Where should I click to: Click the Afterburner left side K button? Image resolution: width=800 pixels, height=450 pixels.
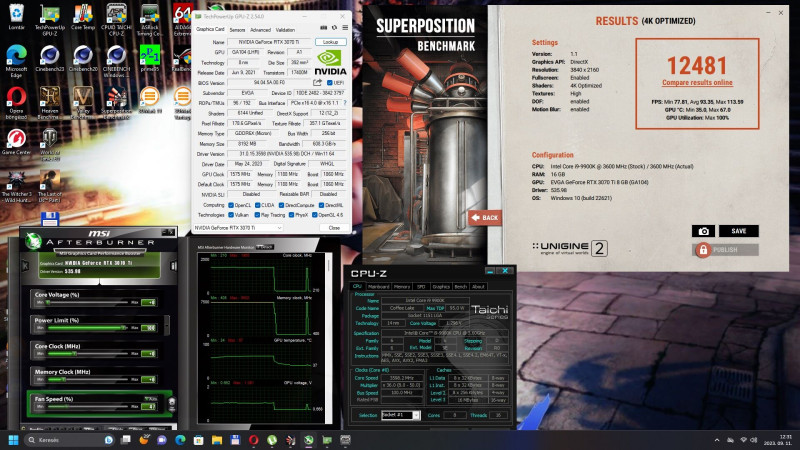click(25, 266)
